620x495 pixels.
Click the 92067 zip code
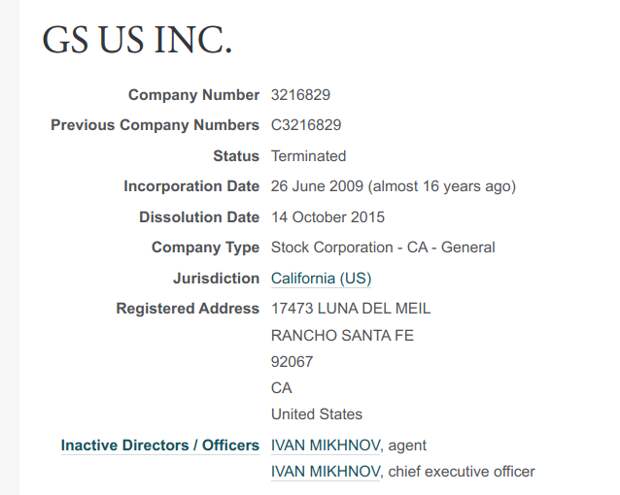[292, 362]
